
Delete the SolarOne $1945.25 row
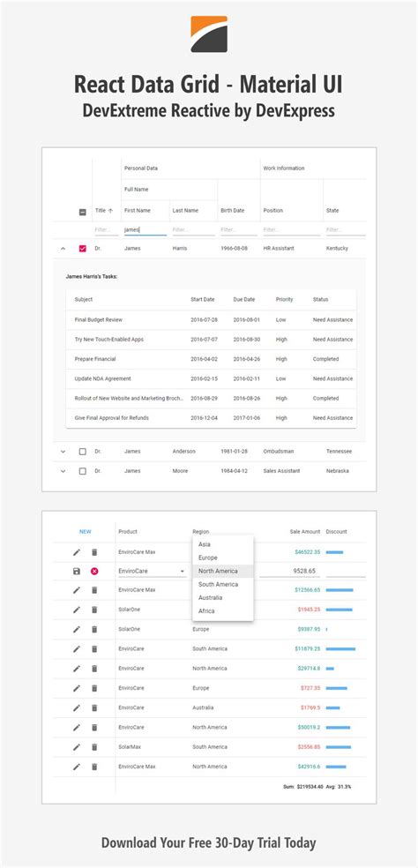(x=94, y=610)
